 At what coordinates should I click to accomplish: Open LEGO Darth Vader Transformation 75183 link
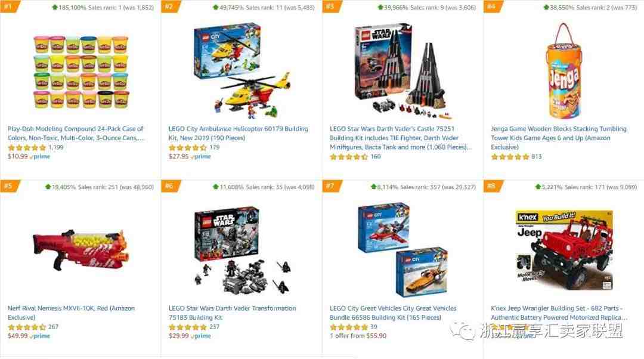click(x=232, y=312)
